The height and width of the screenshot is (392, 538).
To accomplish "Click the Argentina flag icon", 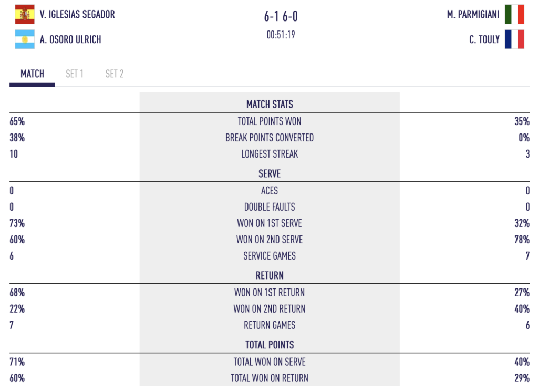I will [25, 39].
